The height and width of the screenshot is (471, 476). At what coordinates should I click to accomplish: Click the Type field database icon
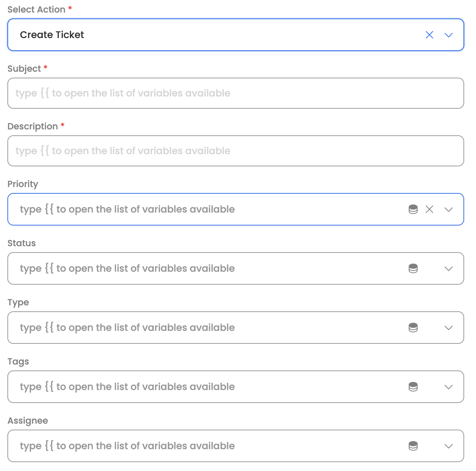413,328
